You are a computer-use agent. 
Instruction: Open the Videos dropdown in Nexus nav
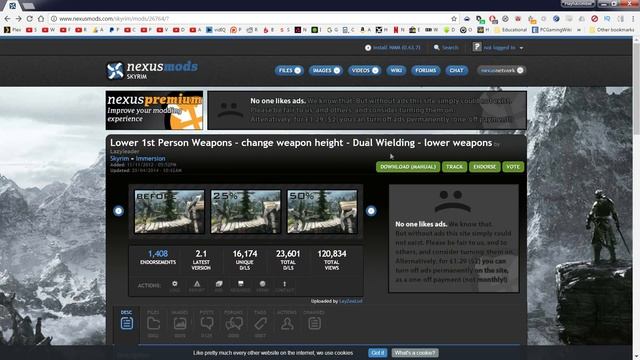(x=364, y=71)
